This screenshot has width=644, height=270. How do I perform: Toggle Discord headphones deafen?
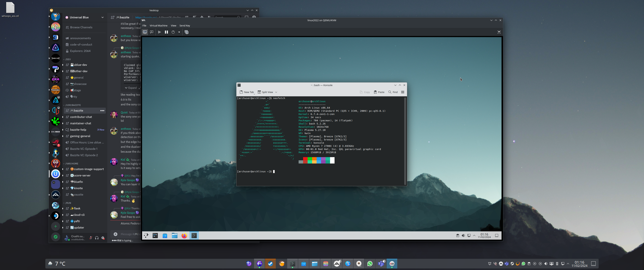point(97,238)
